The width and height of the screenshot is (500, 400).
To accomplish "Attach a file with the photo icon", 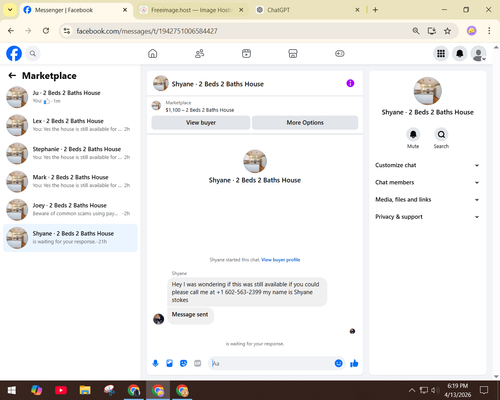I will pos(169,363).
